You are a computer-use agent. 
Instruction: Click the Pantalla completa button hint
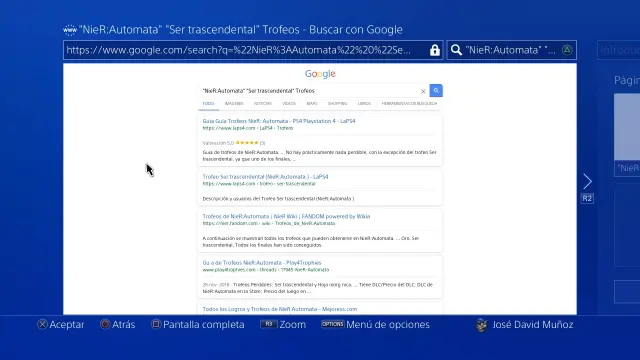(198, 324)
